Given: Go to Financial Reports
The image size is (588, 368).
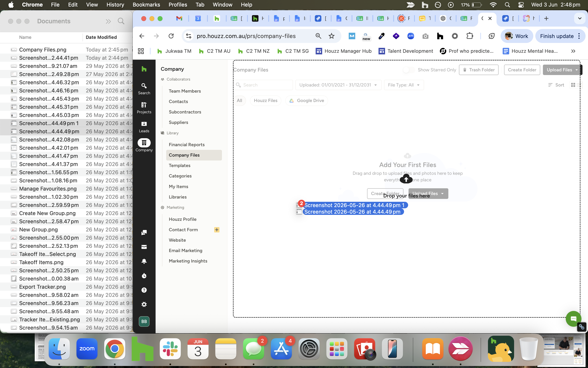Looking at the screenshot, I should pos(187,145).
